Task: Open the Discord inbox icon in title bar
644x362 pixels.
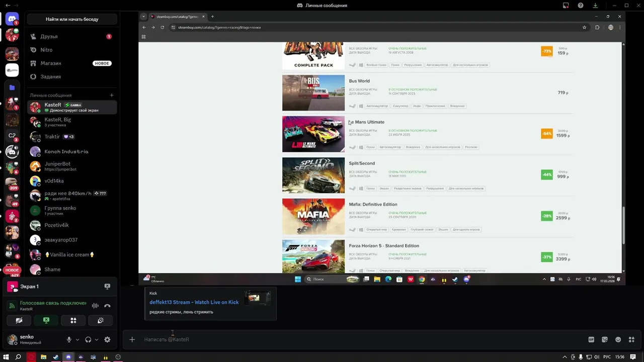Action: [566, 6]
